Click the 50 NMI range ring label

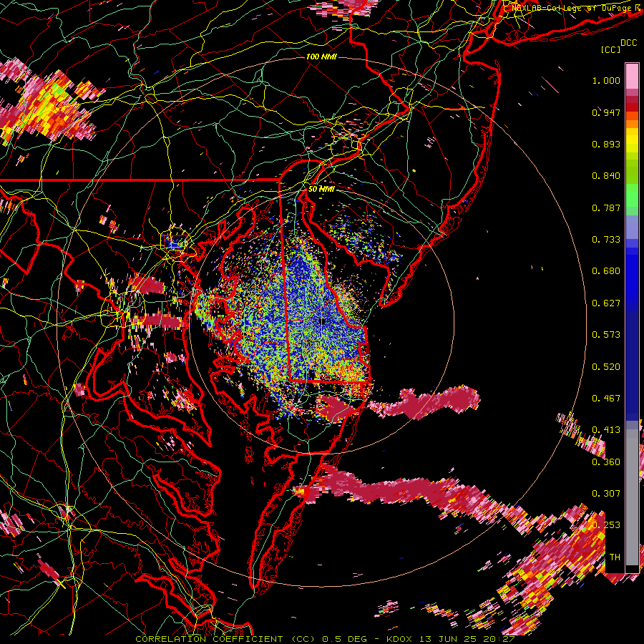point(321,189)
